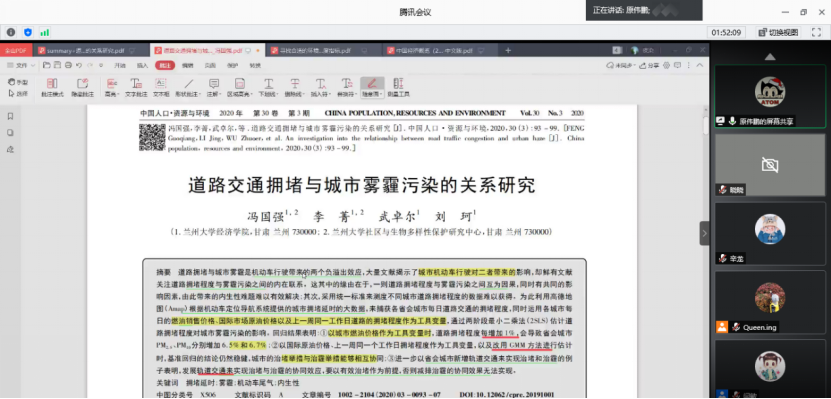Switch to the 金山PDF home tab
This screenshot has height=399, width=831.
click(16, 51)
